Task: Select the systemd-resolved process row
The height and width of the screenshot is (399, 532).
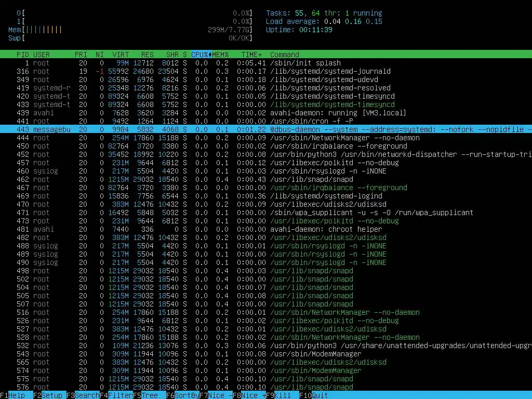Action: pyautogui.click(x=266, y=88)
